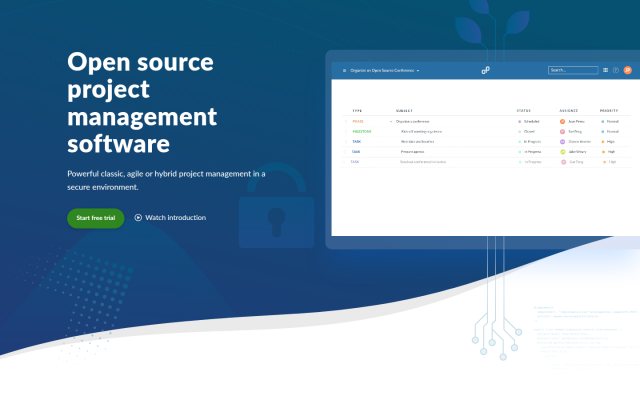The width and height of the screenshot is (640, 400).
Task: Click the help question mark icon
Action: [x=616, y=70]
